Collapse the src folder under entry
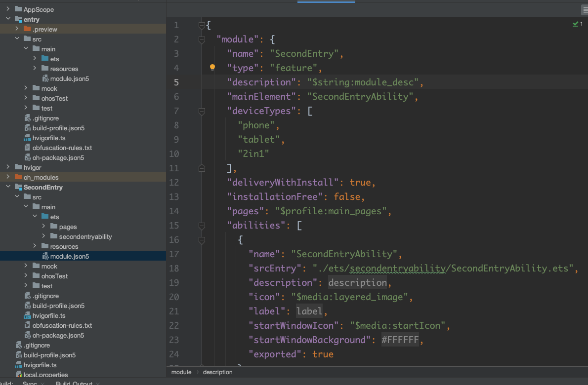The width and height of the screenshot is (588, 385). pos(17,38)
